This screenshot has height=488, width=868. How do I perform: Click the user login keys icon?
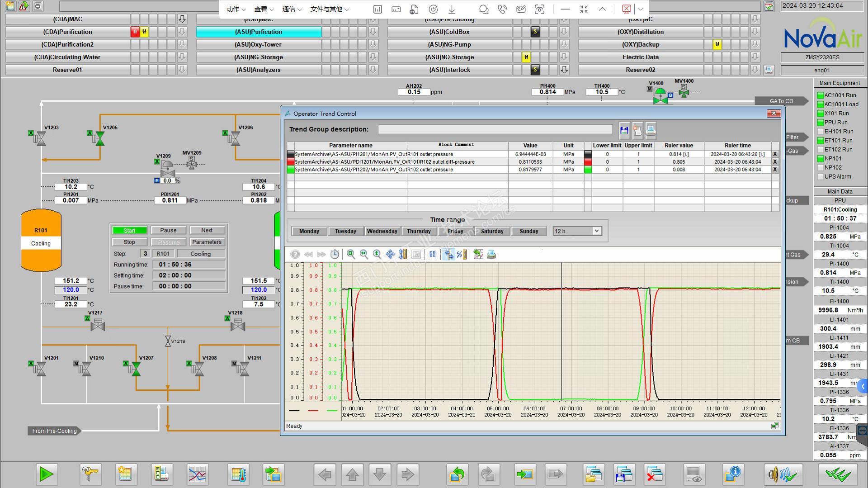tap(90, 474)
